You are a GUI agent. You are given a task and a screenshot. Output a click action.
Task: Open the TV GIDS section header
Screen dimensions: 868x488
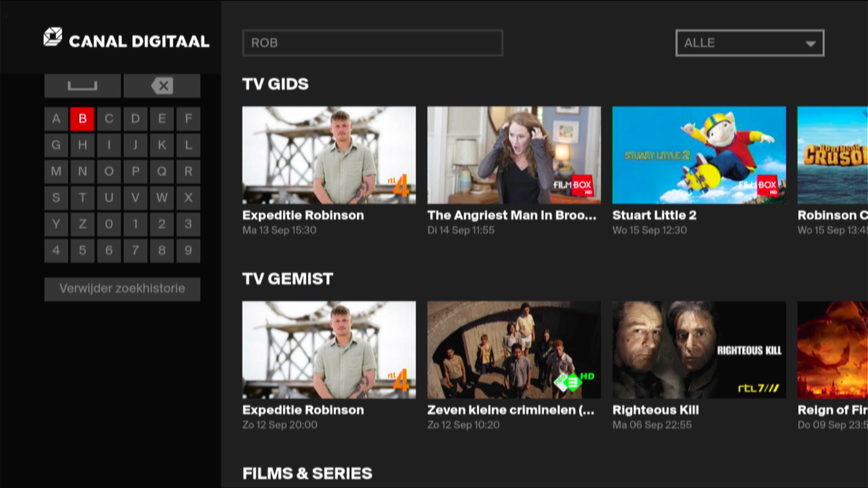tap(275, 84)
